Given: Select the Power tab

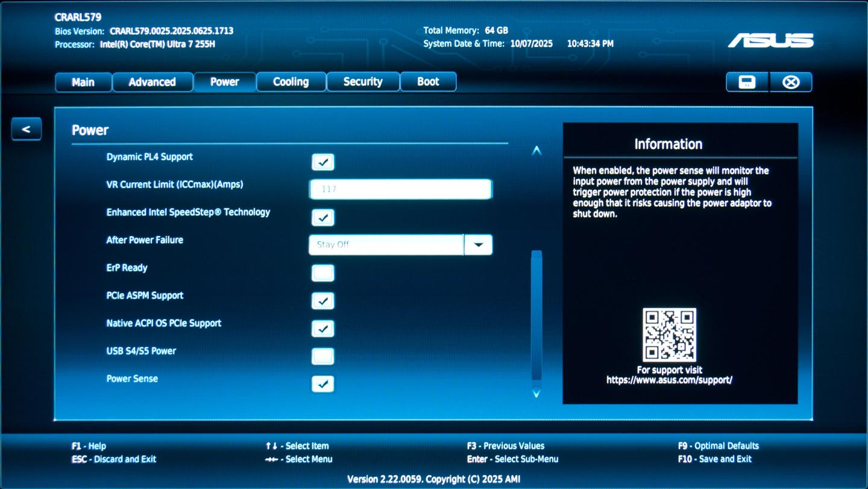Looking at the screenshot, I should [x=225, y=82].
